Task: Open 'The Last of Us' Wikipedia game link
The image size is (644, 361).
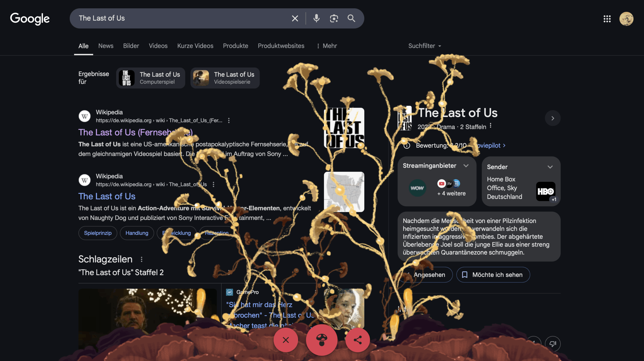Action: pyautogui.click(x=107, y=196)
